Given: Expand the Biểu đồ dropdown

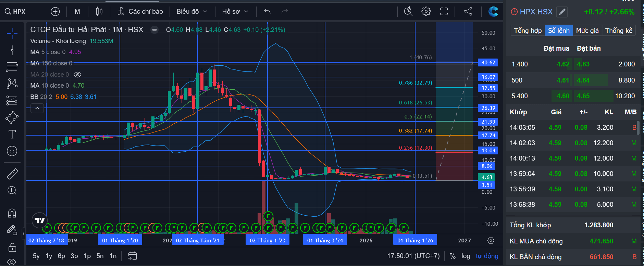Looking at the screenshot, I should pyautogui.click(x=192, y=12).
